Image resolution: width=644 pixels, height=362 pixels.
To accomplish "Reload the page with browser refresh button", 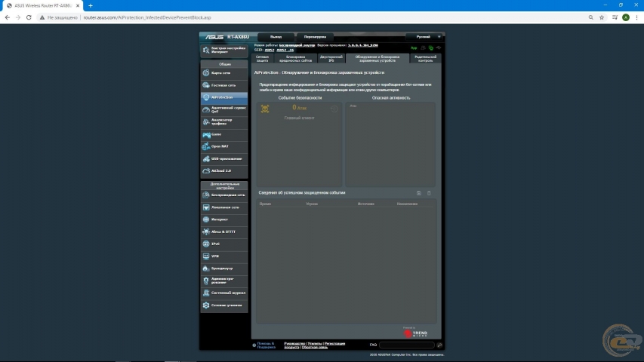I will 29,17.
